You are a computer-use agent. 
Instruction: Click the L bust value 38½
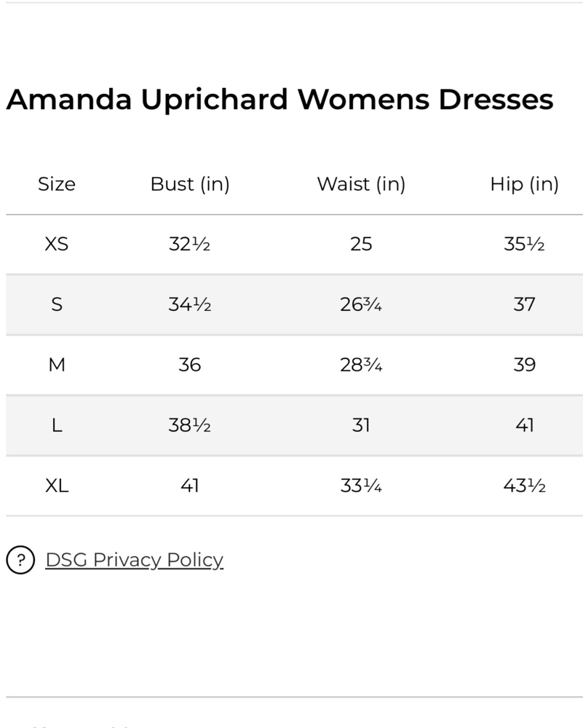[189, 425]
